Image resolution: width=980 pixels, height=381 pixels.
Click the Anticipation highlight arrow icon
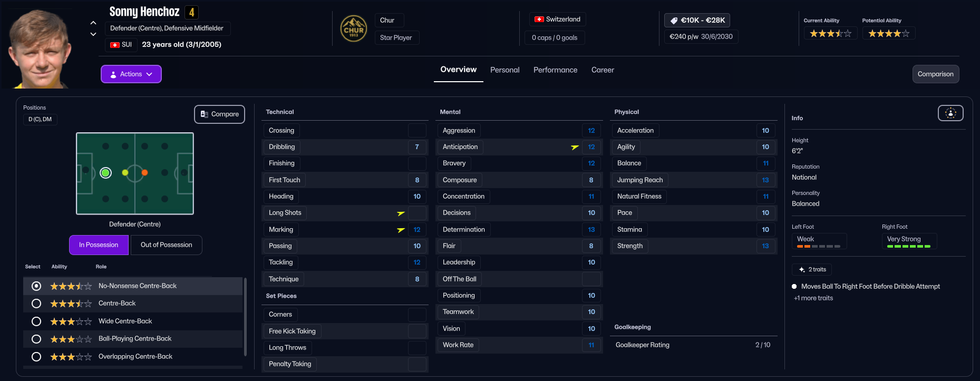[x=575, y=147]
